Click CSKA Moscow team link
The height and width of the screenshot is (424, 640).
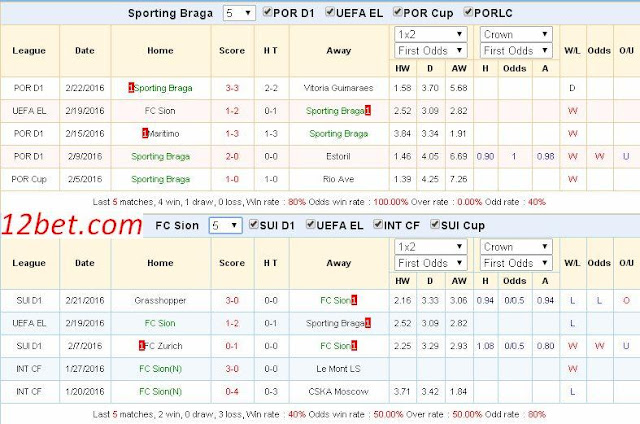(x=338, y=391)
